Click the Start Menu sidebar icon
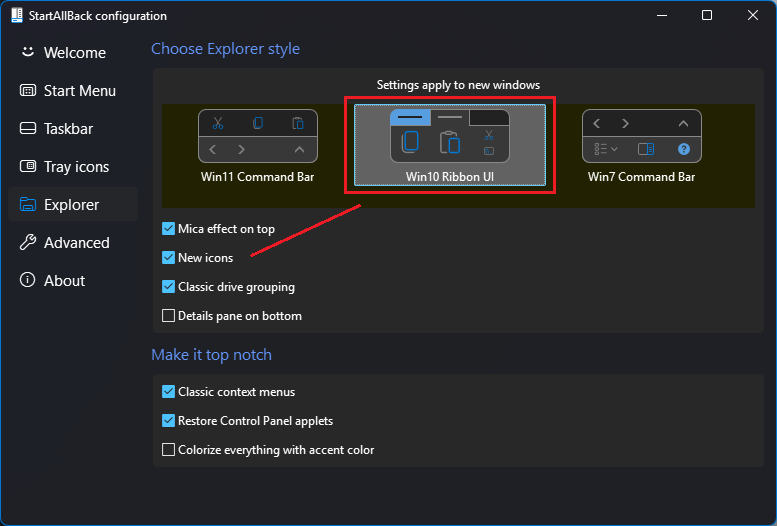777x526 pixels. click(28, 90)
